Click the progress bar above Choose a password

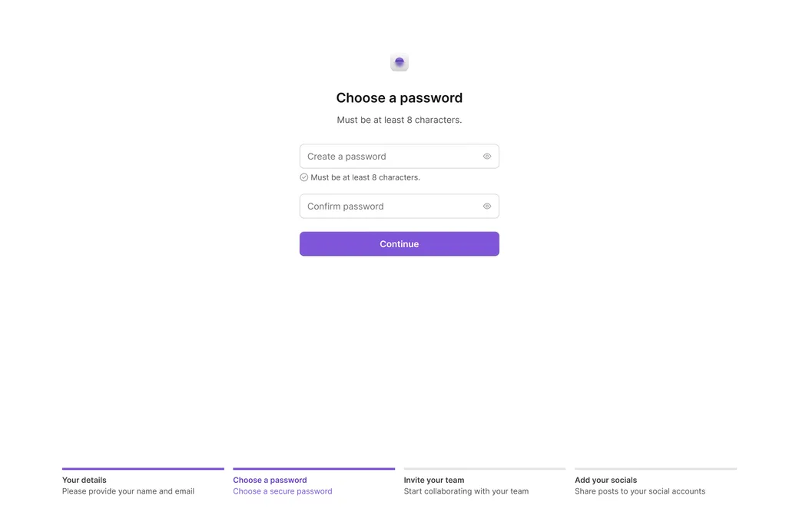click(313, 468)
